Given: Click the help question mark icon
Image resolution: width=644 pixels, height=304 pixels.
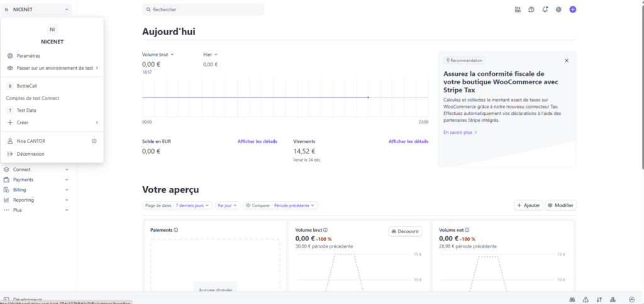Looking at the screenshot, I should 531,9.
